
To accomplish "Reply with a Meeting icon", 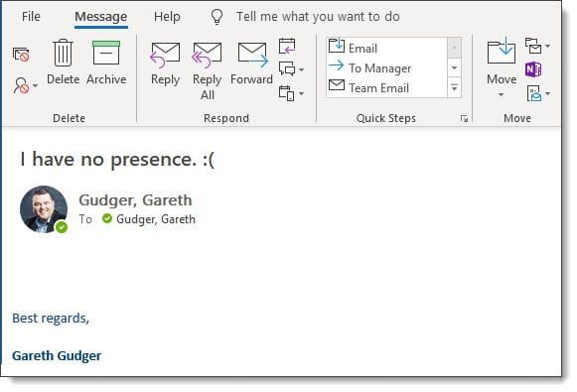I will pos(287,46).
